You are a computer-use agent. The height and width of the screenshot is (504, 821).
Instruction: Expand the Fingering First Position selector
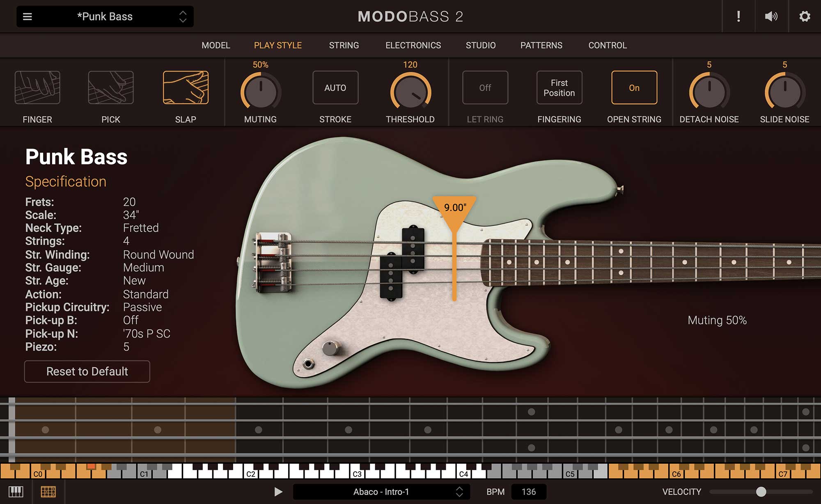(559, 87)
